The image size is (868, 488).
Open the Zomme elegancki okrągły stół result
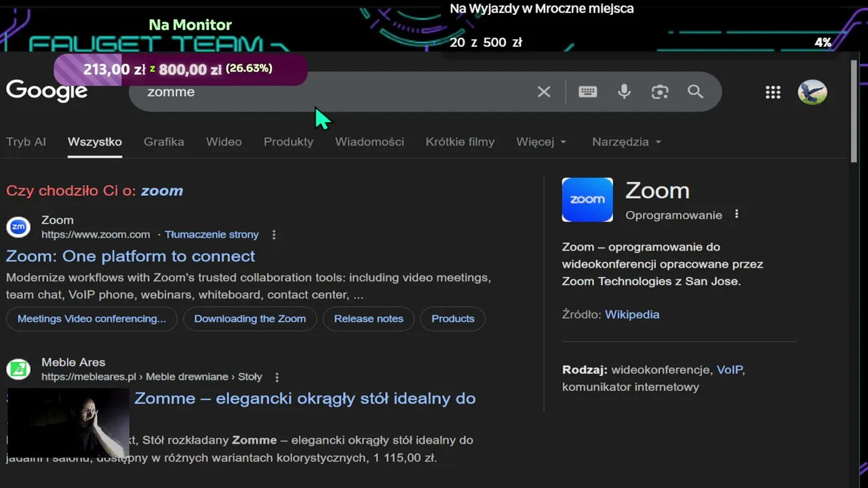pos(305,398)
